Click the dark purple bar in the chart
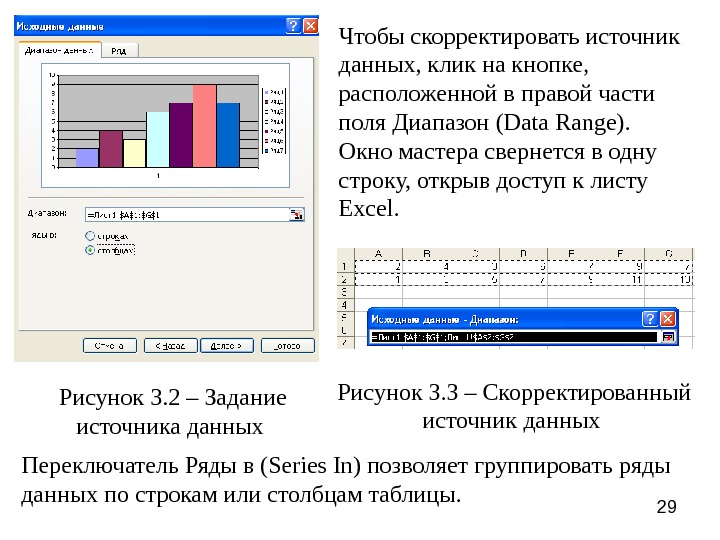This screenshot has width=720, height=540. 181,135
